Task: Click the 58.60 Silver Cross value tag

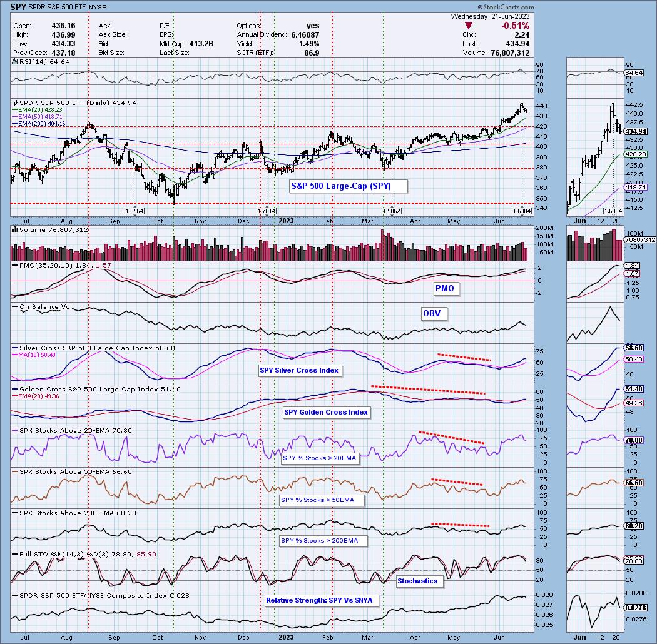Action: pyautogui.click(x=633, y=348)
